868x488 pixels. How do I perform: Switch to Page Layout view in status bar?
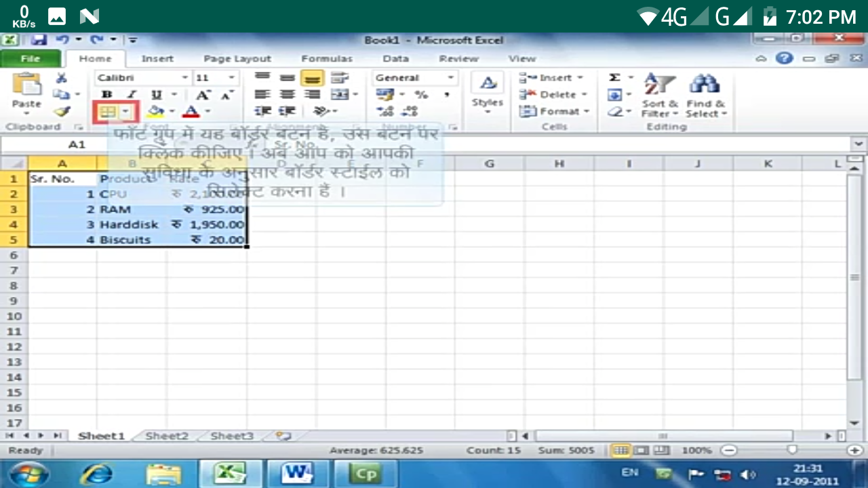point(640,450)
